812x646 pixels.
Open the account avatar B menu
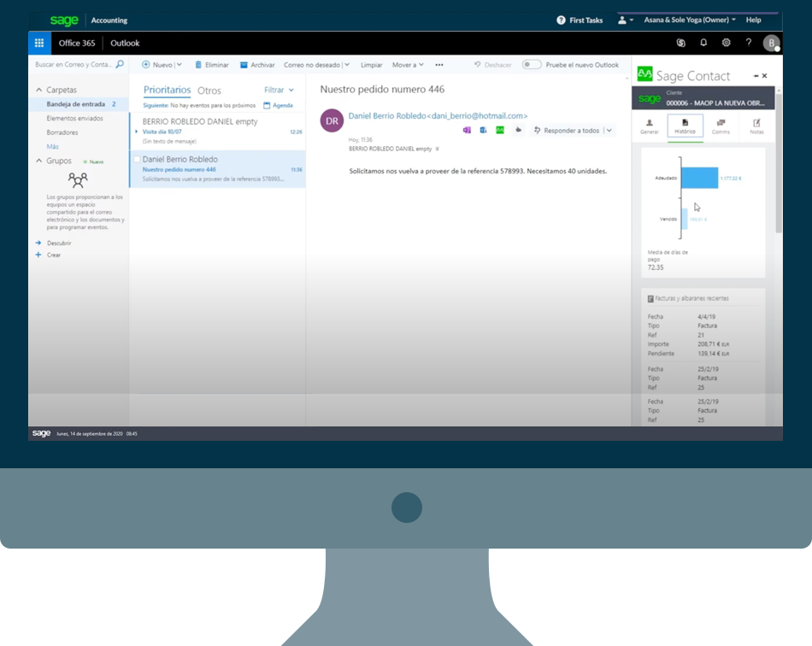point(771,43)
